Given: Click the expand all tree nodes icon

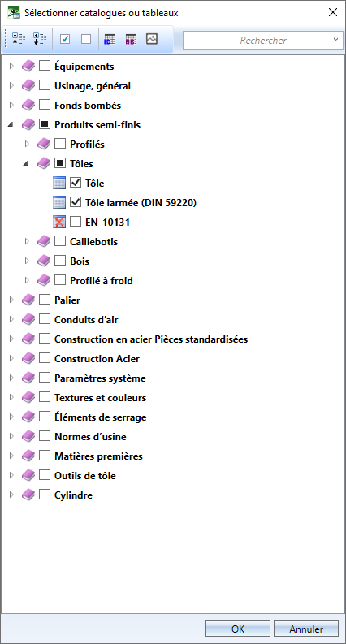Looking at the screenshot, I should pos(40,40).
